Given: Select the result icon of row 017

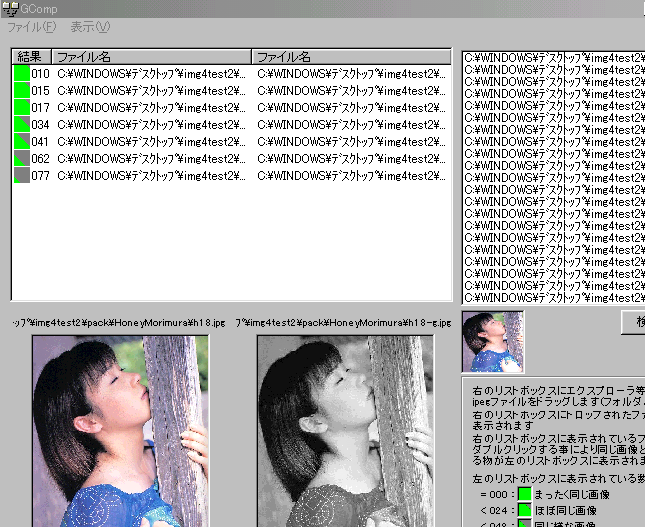Looking at the screenshot, I should [21, 108].
